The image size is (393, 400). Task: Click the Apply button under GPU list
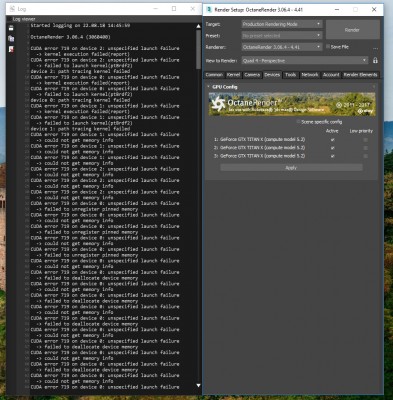(291, 168)
